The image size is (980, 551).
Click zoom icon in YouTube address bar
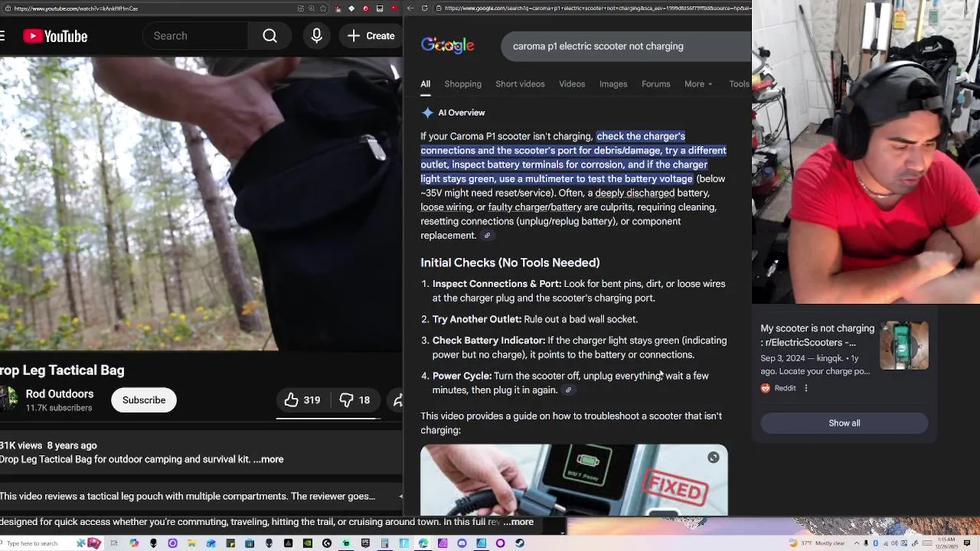(312, 8)
